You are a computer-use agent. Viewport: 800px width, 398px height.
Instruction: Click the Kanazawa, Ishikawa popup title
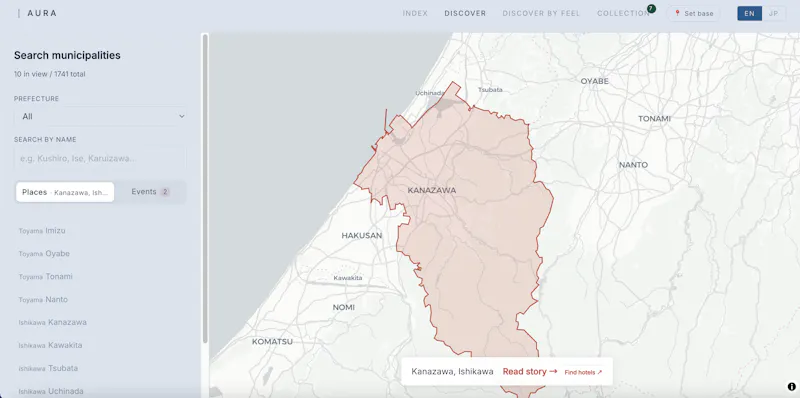452,371
